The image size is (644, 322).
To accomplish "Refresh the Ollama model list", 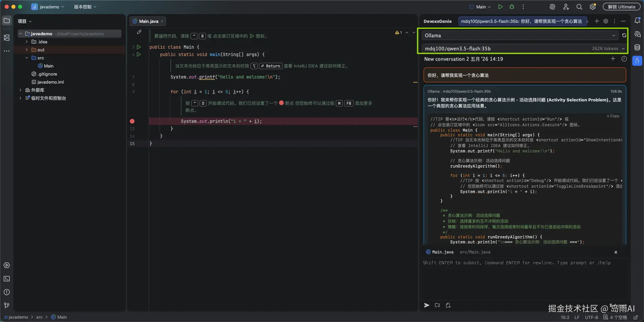I will (624, 35).
